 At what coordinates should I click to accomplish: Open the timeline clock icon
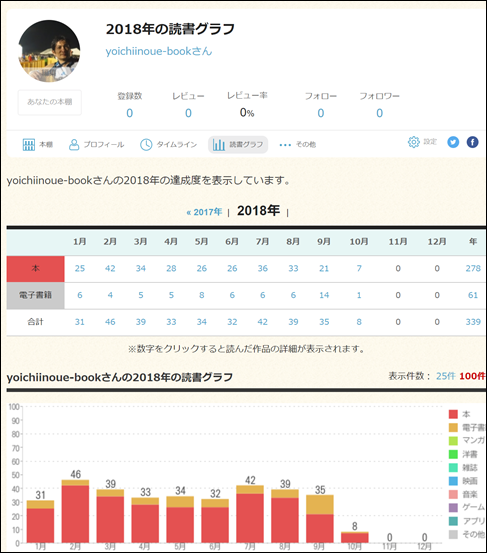click(146, 145)
